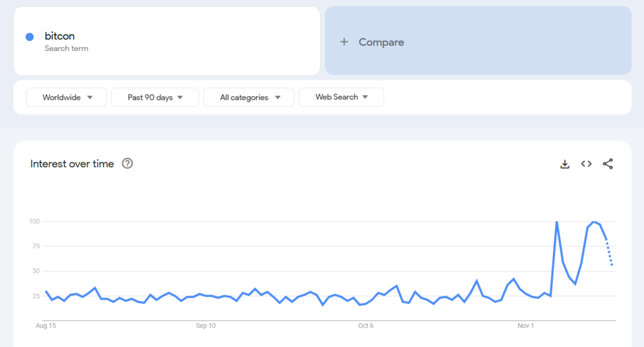644x347 pixels.
Task: Click the Aug 15 date label
Action: (46, 326)
